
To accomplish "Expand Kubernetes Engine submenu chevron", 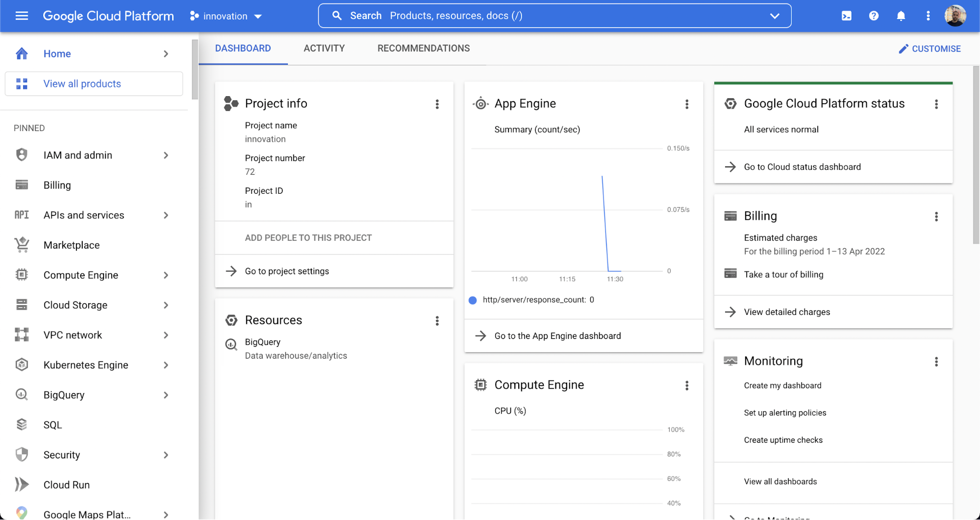I will click(166, 364).
